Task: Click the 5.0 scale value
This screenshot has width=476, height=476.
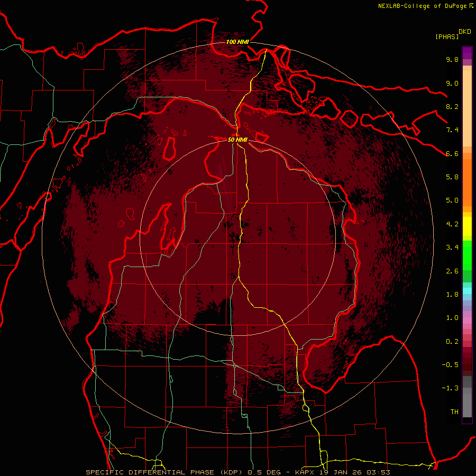Action: coord(452,200)
